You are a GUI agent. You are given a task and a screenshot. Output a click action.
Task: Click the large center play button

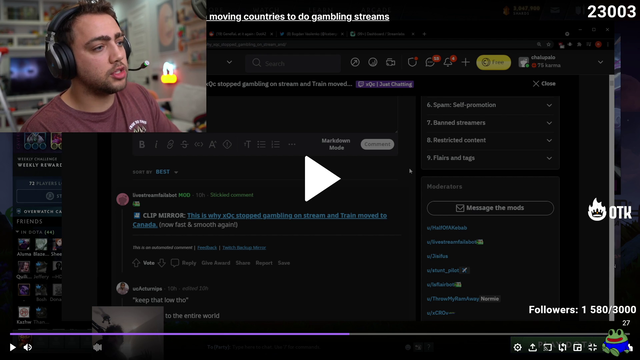[322, 178]
